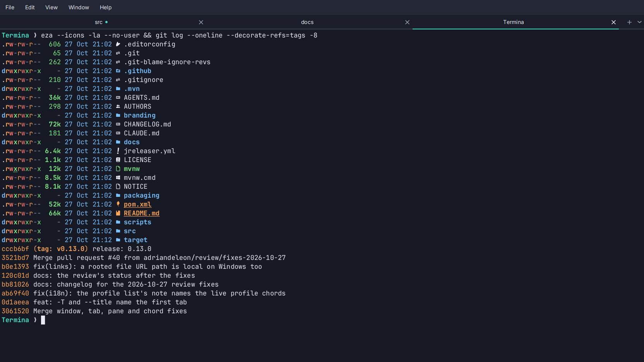Click the folder icon beside packaging

[x=118, y=196]
